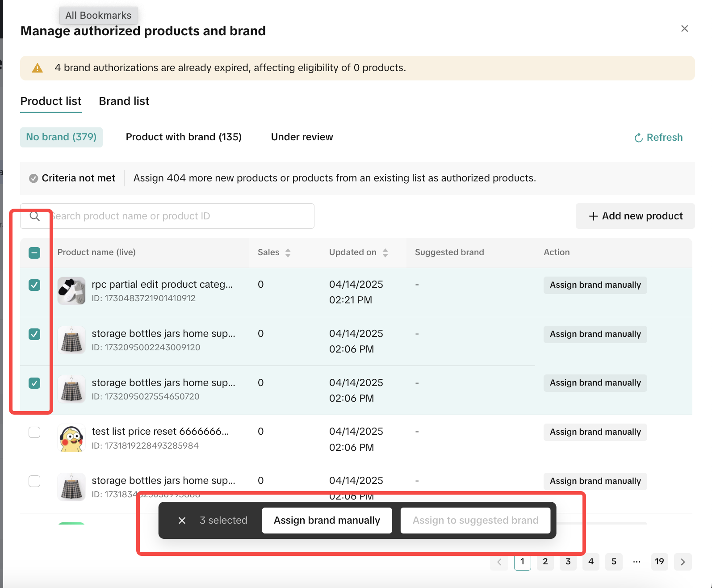
Task: Check the test list price reset row
Action: (34, 432)
